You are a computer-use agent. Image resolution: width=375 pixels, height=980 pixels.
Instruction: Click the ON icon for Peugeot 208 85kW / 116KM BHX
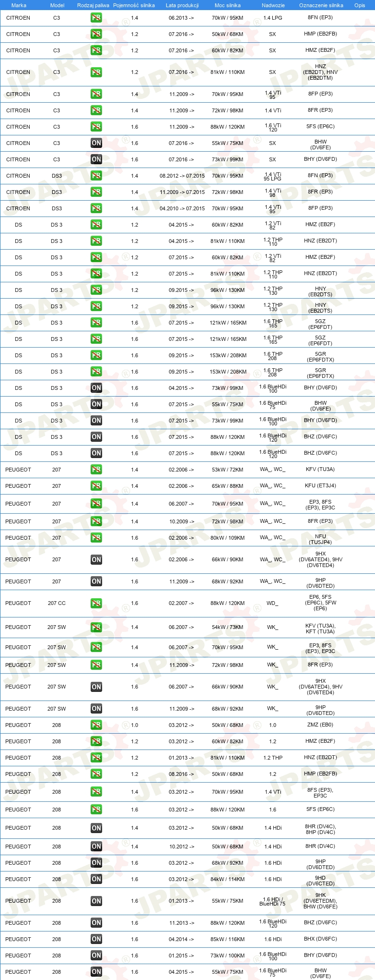96,939
